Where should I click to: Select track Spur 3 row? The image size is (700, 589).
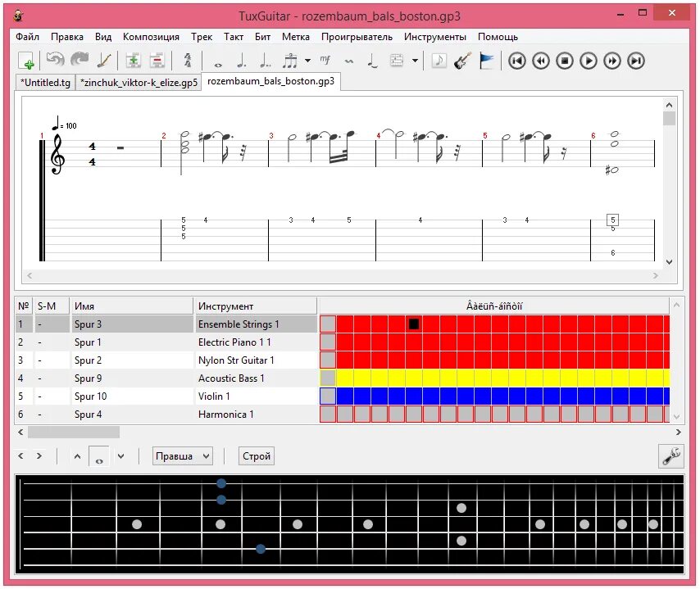coord(166,324)
